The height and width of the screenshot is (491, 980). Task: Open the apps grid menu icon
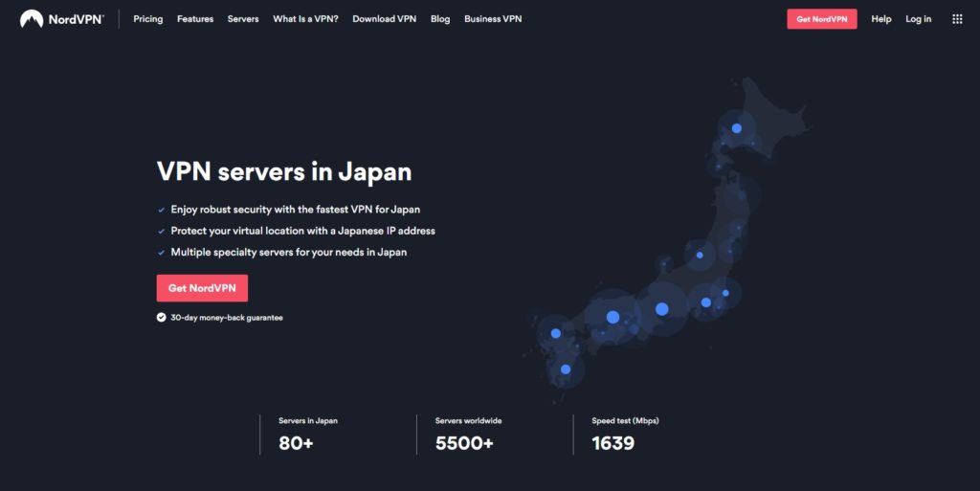tap(957, 19)
